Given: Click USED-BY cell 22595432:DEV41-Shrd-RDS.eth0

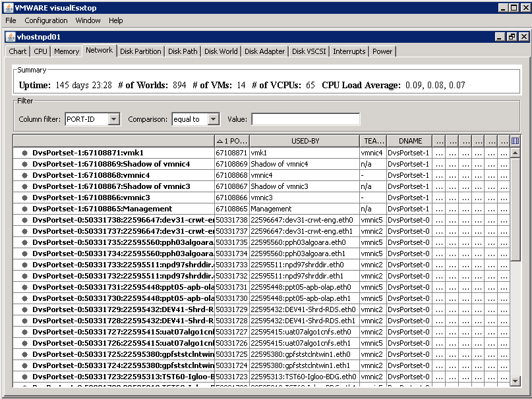Looking at the screenshot, I should coord(305,309).
